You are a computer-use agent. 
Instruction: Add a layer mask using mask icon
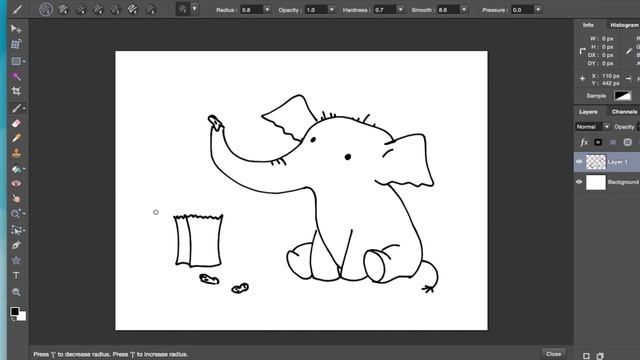(598, 142)
